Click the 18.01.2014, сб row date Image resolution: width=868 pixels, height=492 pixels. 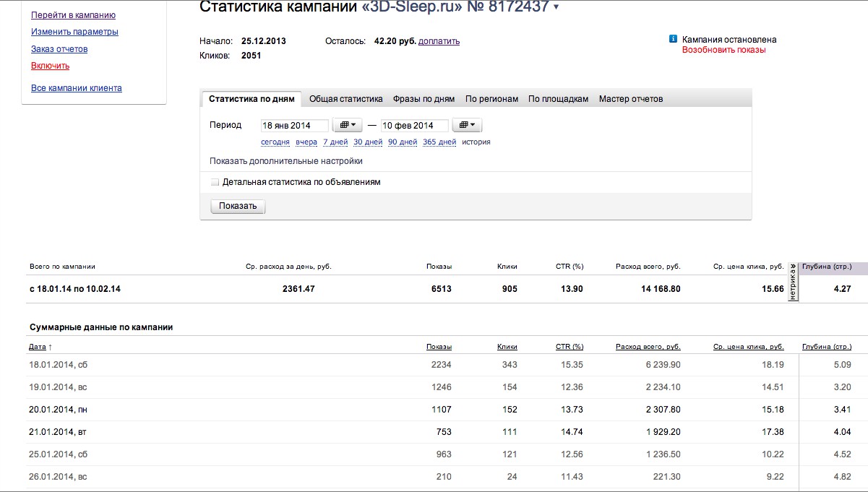click(x=59, y=365)
